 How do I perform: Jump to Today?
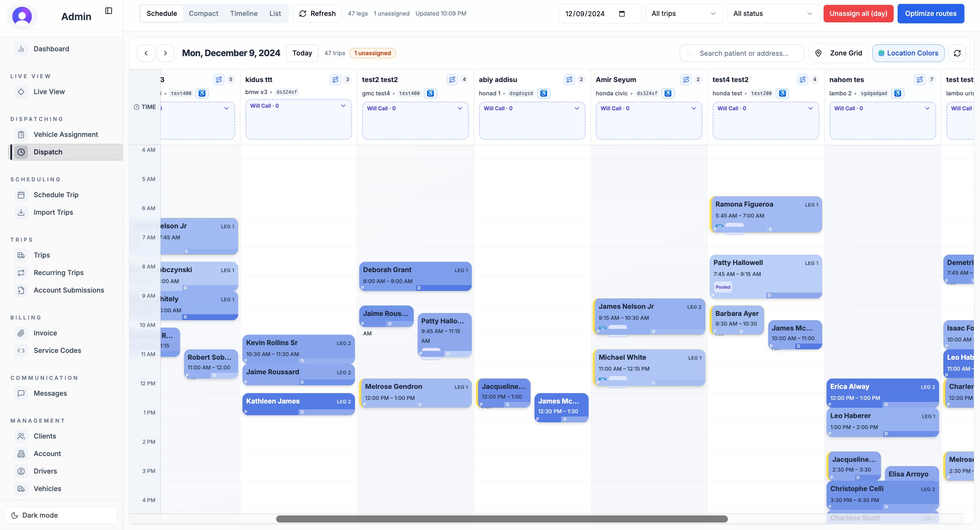302,53
